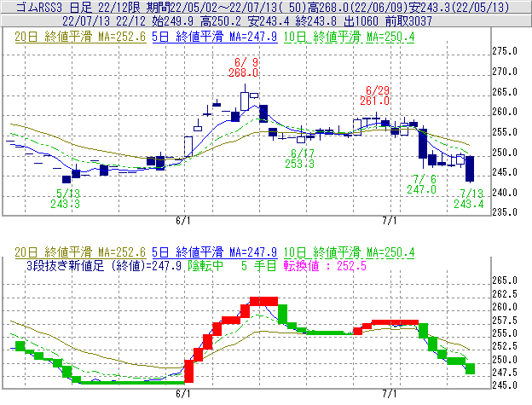Click the ゴムRSS3 日足 title header line

[263, 7]
